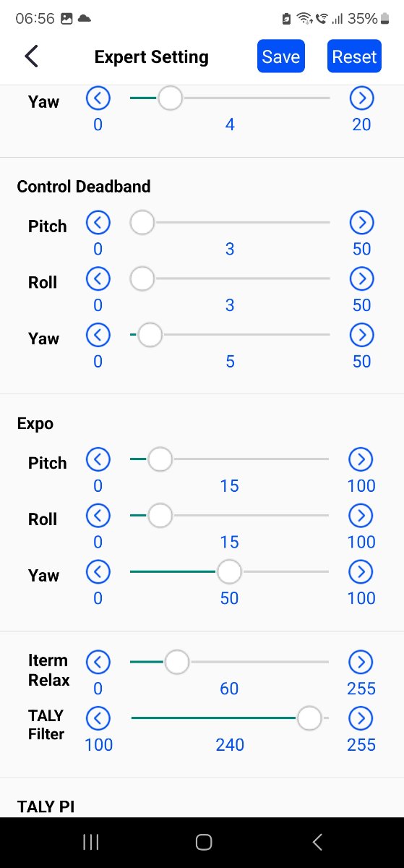
Task: Save the expert settings
Action: (x=281, y=56)
